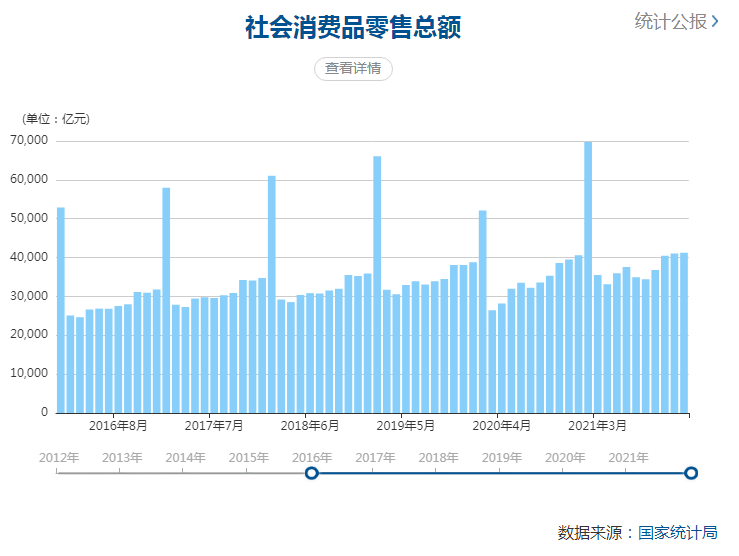Click the chart title 社会消费品零售总额
The width and height of the screenshot is (739, 556).
pyautogui.click(x=353, y=27)
